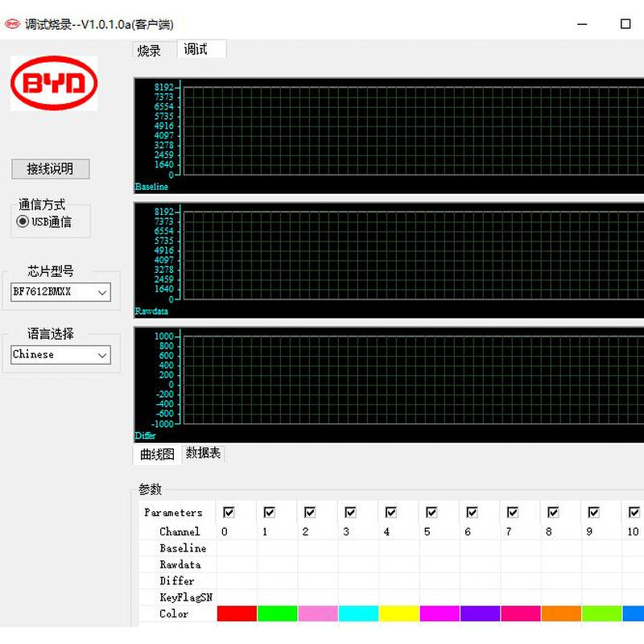Toggle the checkbox for channel 2

tap(310, 512)
